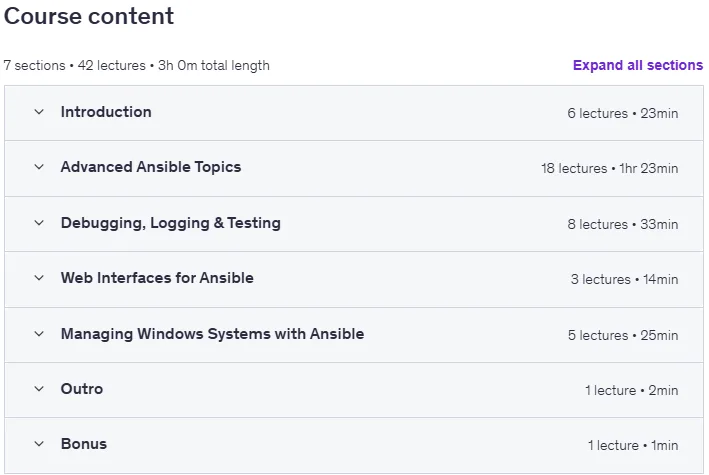
Task: Select the Bonus section title
Action: point(84,444)
